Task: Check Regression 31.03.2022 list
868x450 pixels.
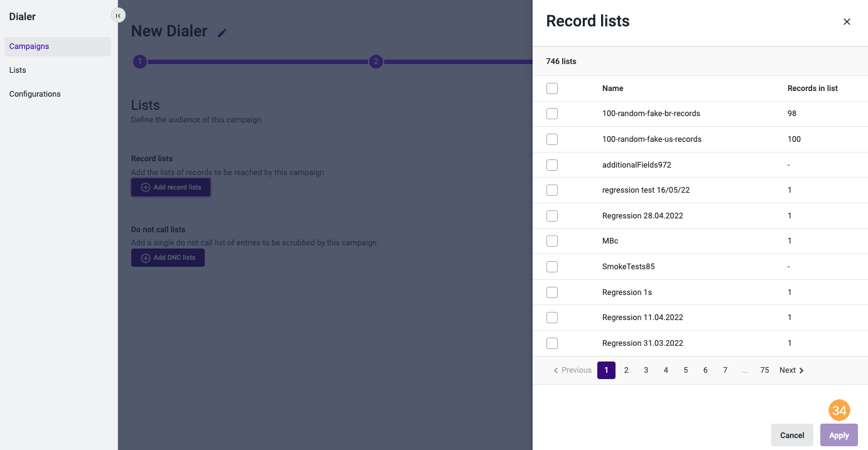Action: 552,343
